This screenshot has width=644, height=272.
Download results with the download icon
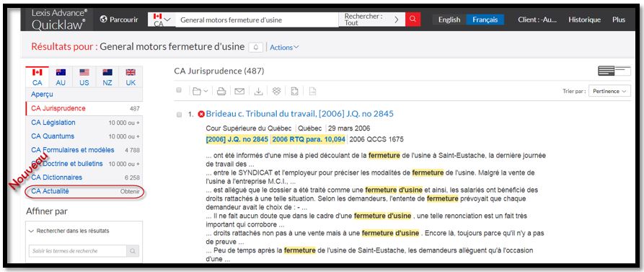(x=258, y=91)
